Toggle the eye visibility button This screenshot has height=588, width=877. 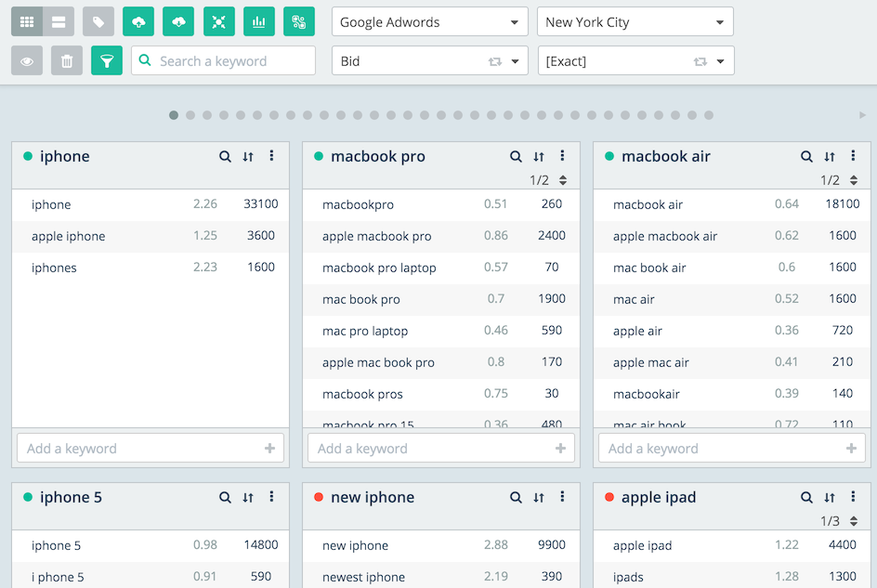click(27, 61)
